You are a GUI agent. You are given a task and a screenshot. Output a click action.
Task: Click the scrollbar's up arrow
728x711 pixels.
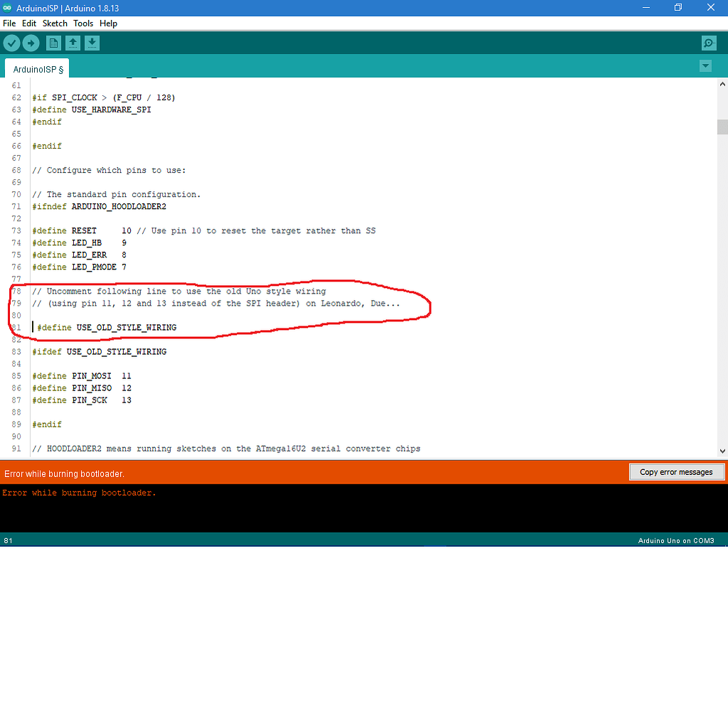tap(722, 83)
